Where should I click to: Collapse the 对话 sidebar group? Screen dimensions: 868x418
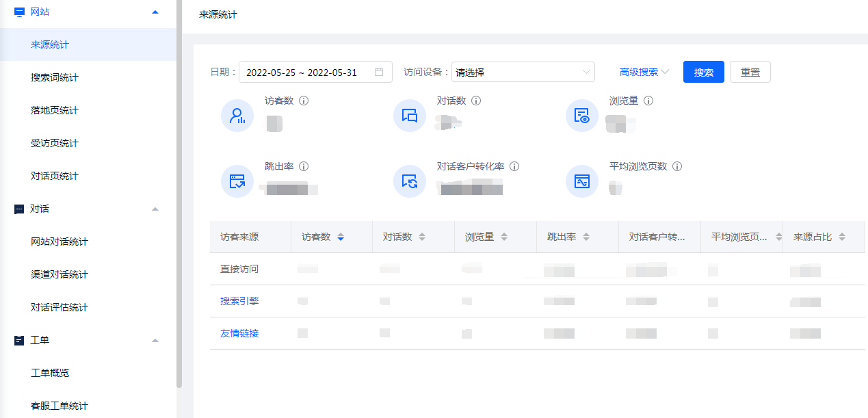coord(155,209)
